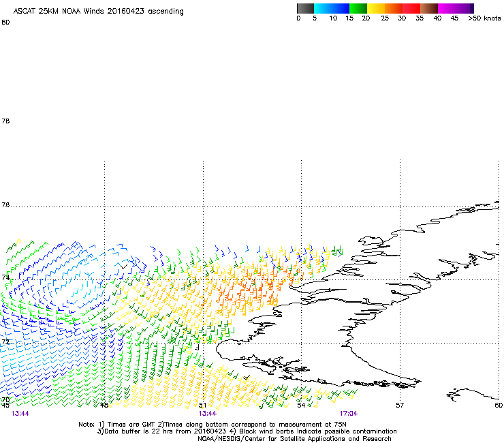This screenshot has height=443, width=504.
Task: Select the brown 35–40 knots legend segment
Action: point(429,8)
